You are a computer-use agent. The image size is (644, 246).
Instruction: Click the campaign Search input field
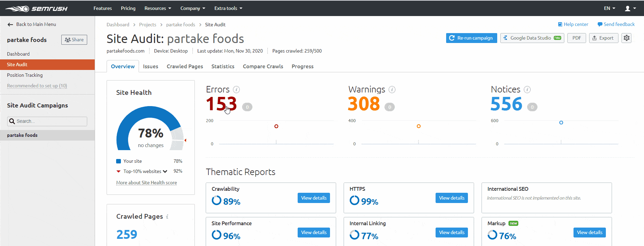click(x=47, y=121)
